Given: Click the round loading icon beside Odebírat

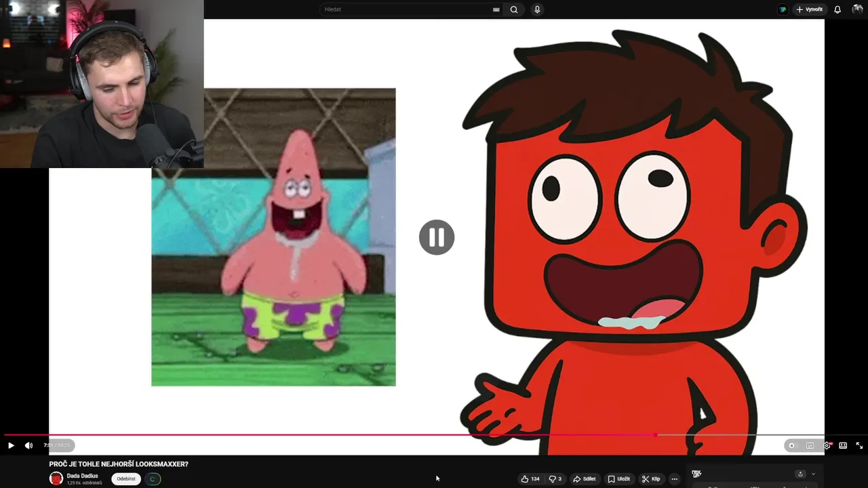Looking at the screenshot, I should (153, 479).
